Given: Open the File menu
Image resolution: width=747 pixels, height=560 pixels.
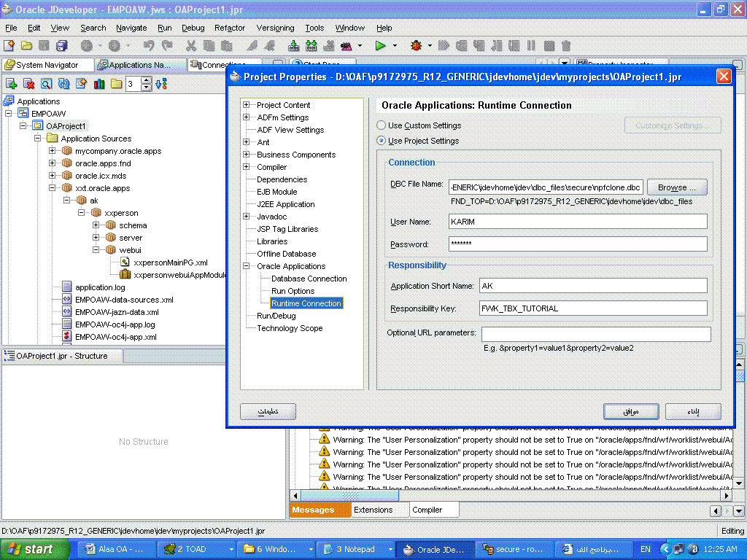Looking at the screenshot, I should pos(11,28).
